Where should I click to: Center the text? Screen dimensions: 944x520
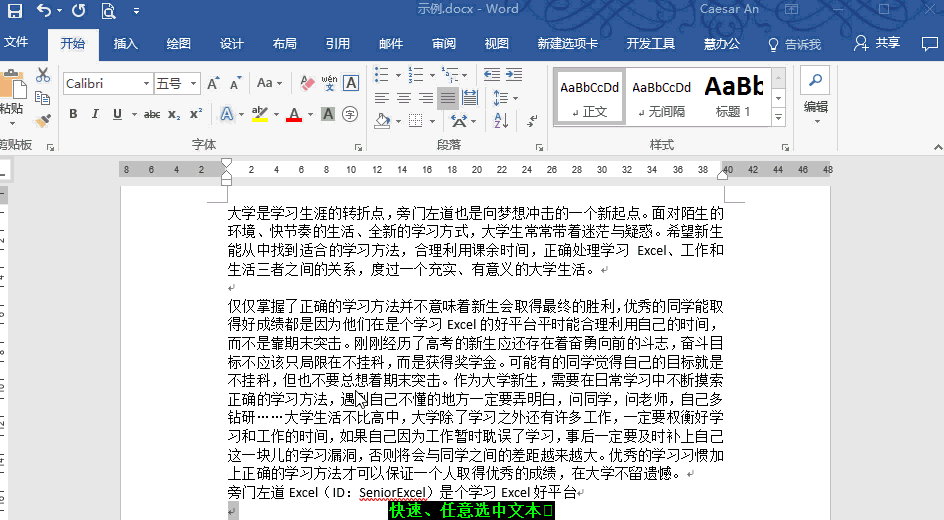[404, 98]
